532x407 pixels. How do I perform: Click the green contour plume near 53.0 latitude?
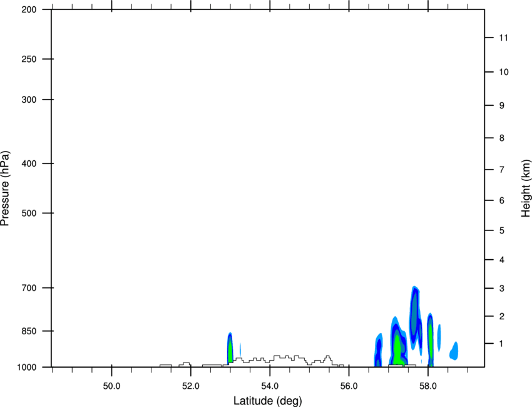230,348
